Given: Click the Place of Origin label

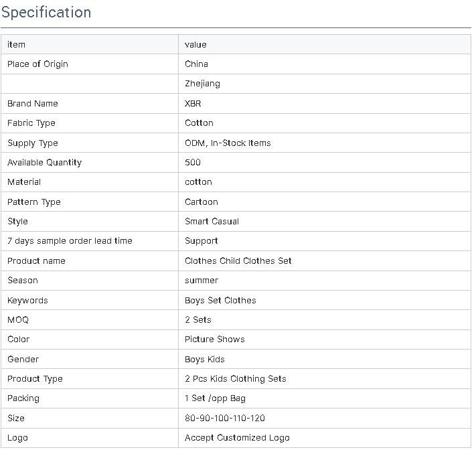Looking at the screenshot, I should (37, 64).
